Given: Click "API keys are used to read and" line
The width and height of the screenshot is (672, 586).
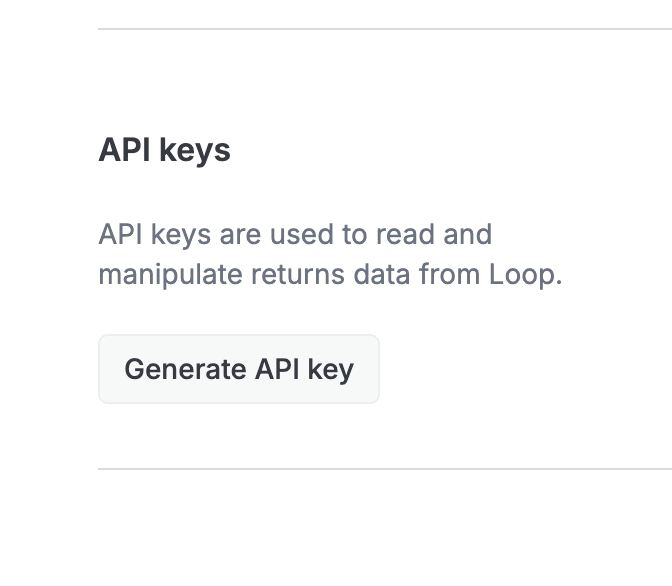Looking at the screenshot, I should (x=295, y=234).
